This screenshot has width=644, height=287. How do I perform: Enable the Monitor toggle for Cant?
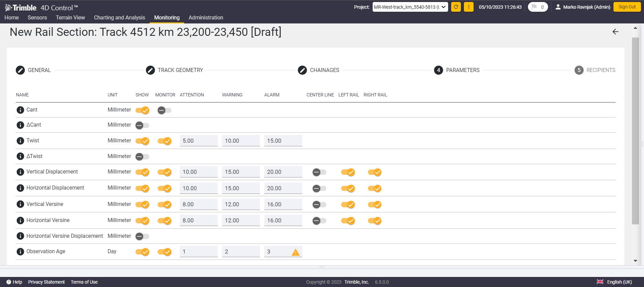tap(164, 110)
